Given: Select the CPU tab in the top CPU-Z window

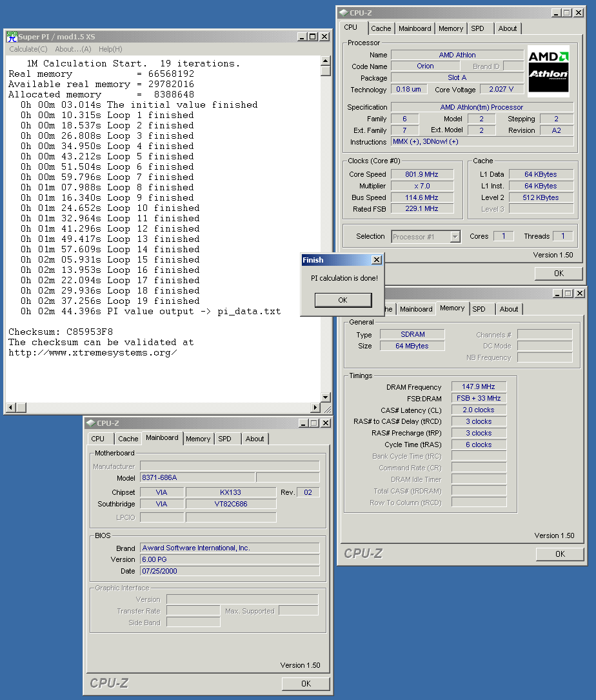Looking at the screenshot, I should pos(350,27).
